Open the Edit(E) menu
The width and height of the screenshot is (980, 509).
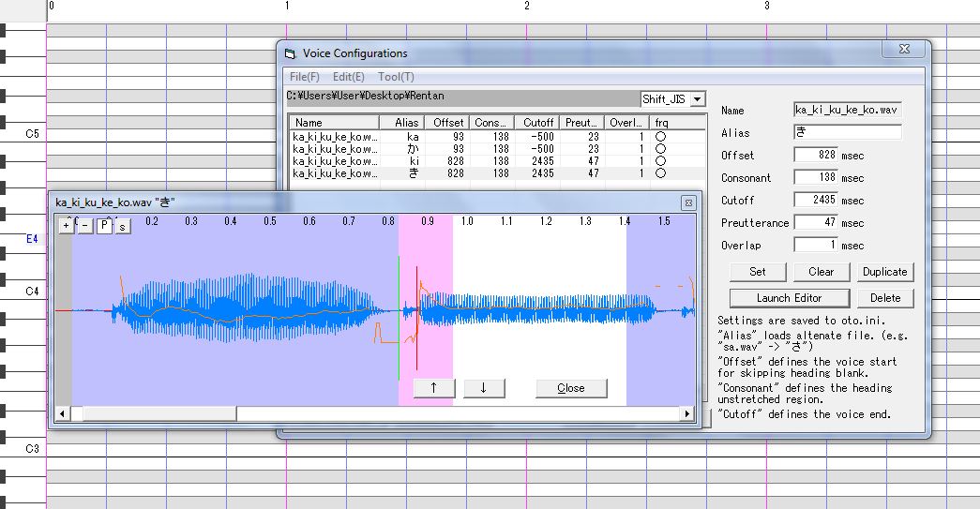click(x=348, y=77)
